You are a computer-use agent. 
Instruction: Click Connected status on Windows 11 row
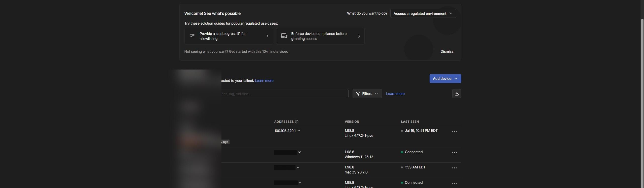tap(413, 152)
